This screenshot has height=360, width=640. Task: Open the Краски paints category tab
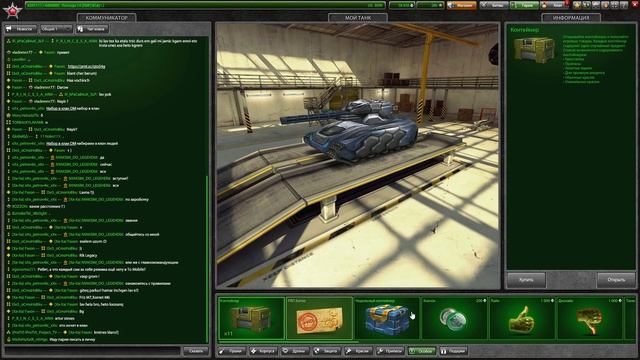[x=358, y=351]
